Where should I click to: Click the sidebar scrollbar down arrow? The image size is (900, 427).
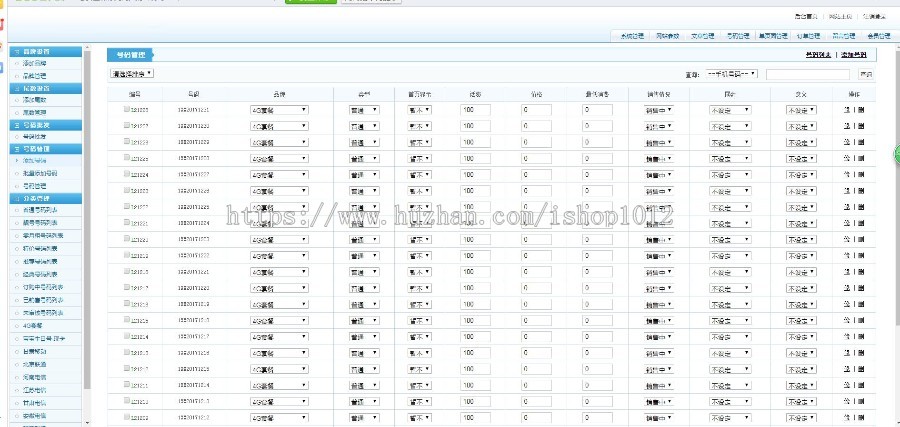[x=87, y=423]
